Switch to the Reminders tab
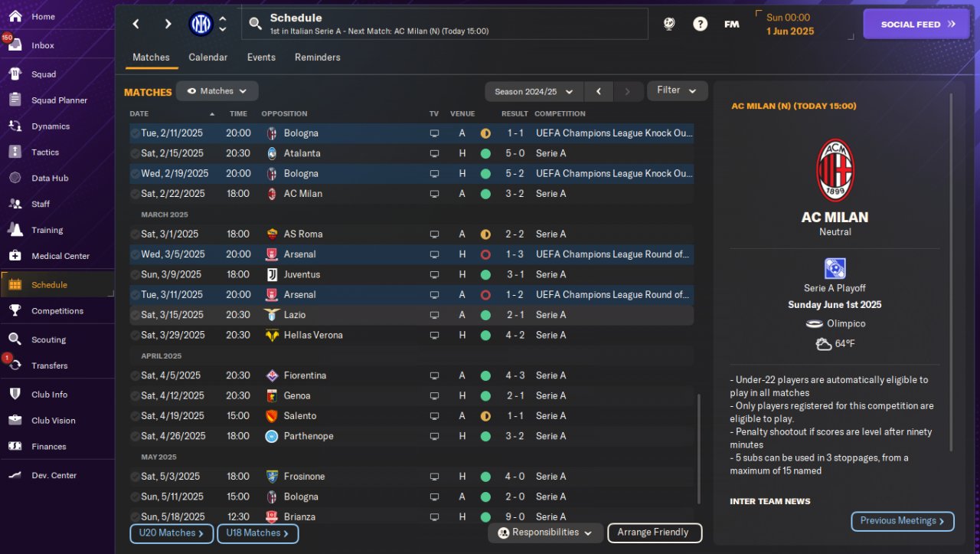The image size is (980, 554). click(317, 57)
